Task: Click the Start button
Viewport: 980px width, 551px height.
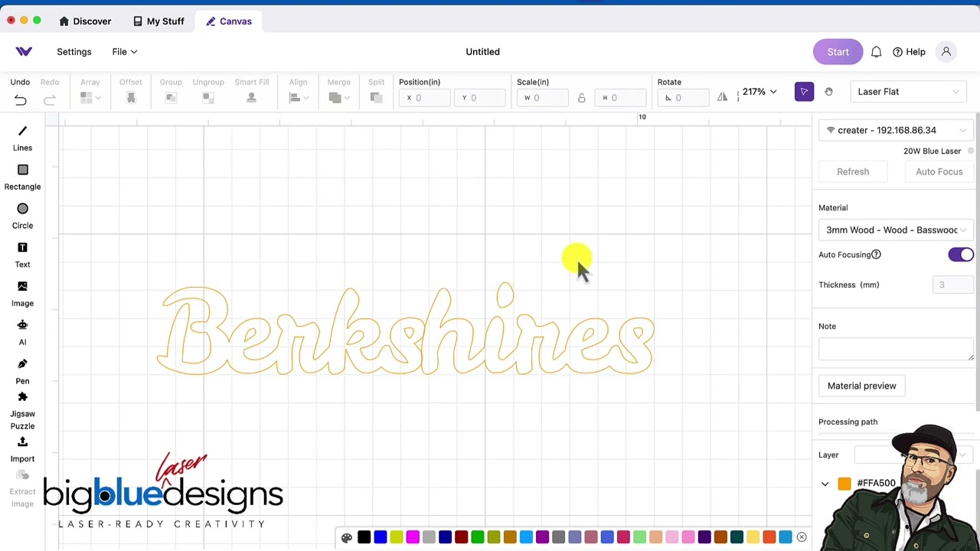Action: (838, 52)
